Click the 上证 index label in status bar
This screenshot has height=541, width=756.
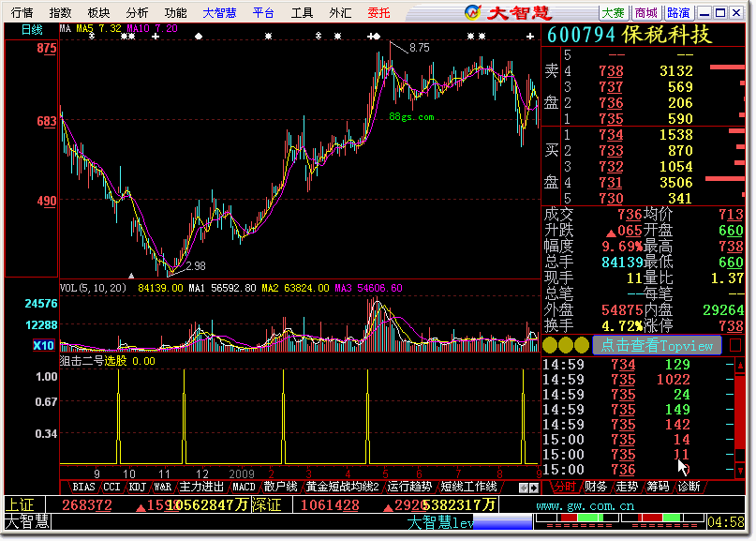click(x=20, y=504)
